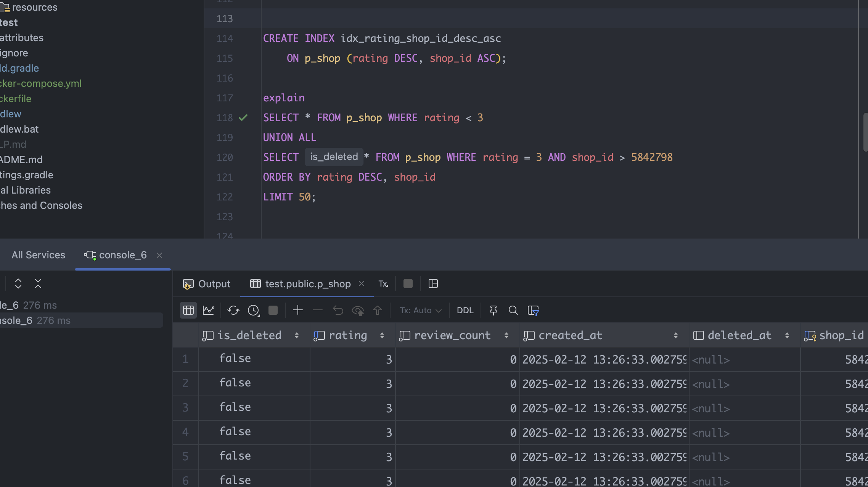Click the is_deleted column type icon
This screenshot has width=868, height=487.
[207, 335]
